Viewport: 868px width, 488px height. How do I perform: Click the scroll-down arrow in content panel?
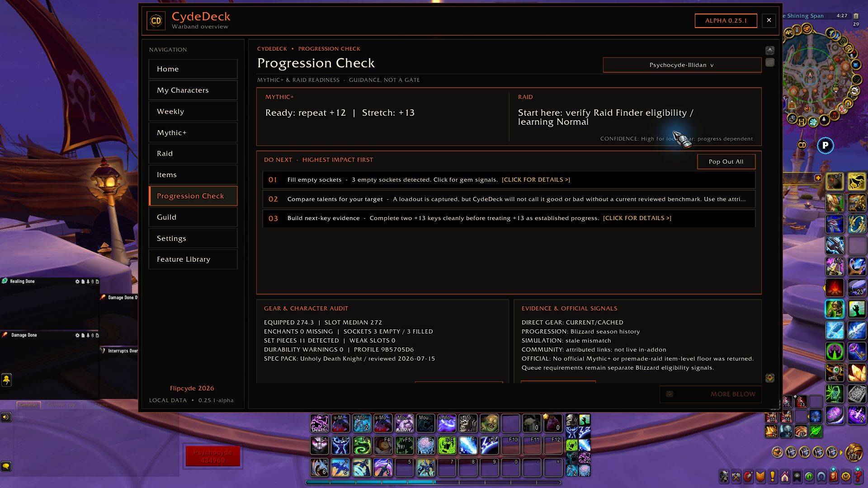(770, 378)
